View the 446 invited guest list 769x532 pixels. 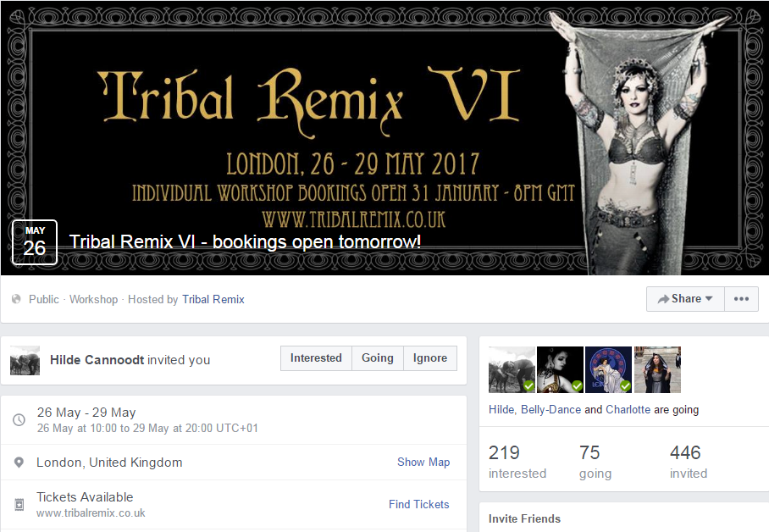689,462
